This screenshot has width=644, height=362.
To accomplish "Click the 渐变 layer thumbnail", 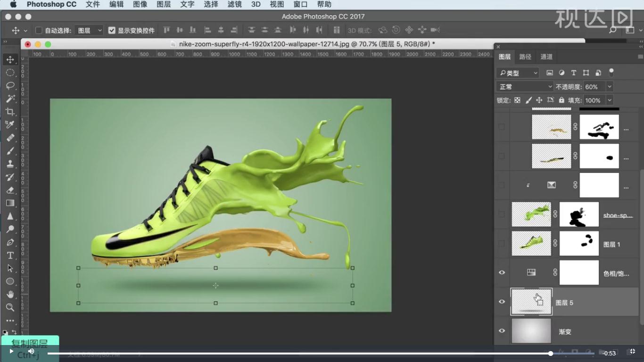I will [x=531, y=331].
